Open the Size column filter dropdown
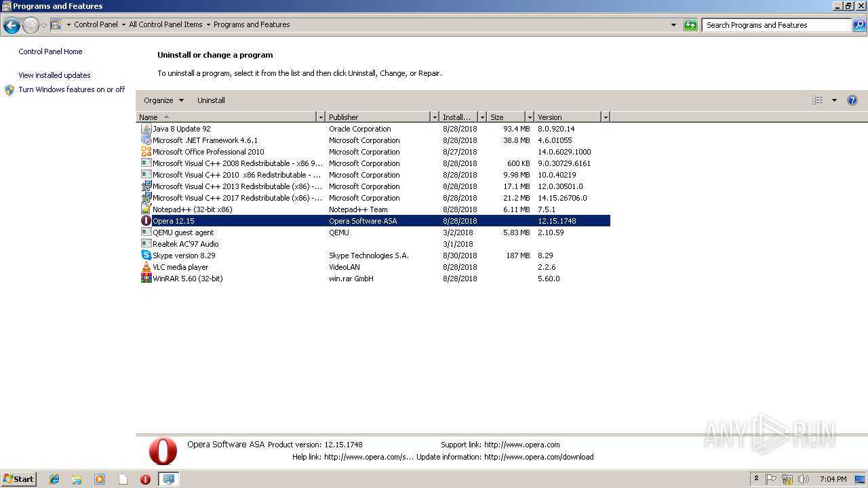Viewport: 868px width, 488px height. (530, 117)
